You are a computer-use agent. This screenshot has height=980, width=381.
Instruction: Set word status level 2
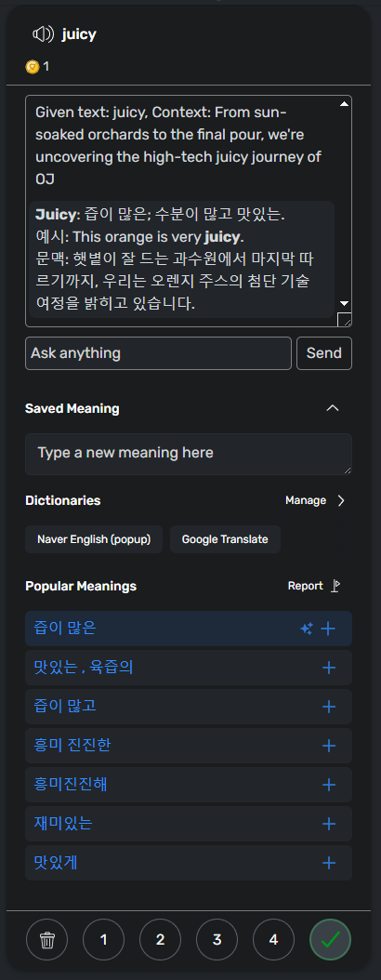coord(161,939)
